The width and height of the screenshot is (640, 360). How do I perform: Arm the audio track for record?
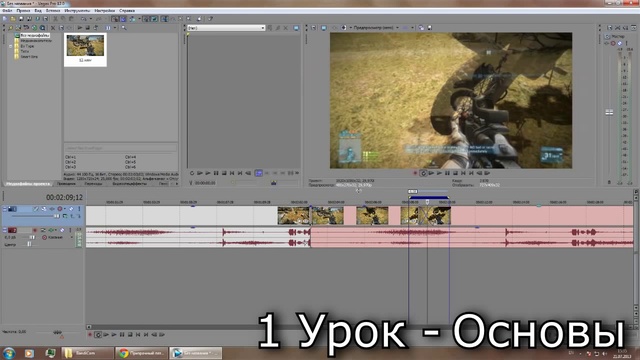point(35,230)
